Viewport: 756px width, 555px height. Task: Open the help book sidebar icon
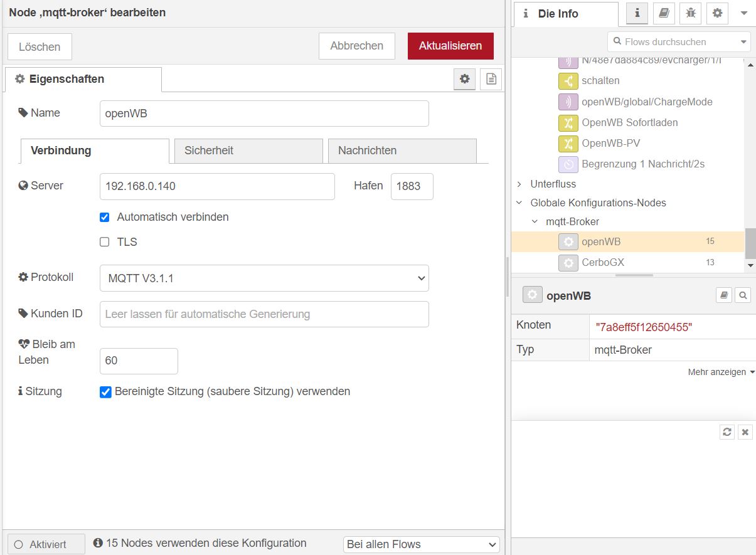click(664, 13)
